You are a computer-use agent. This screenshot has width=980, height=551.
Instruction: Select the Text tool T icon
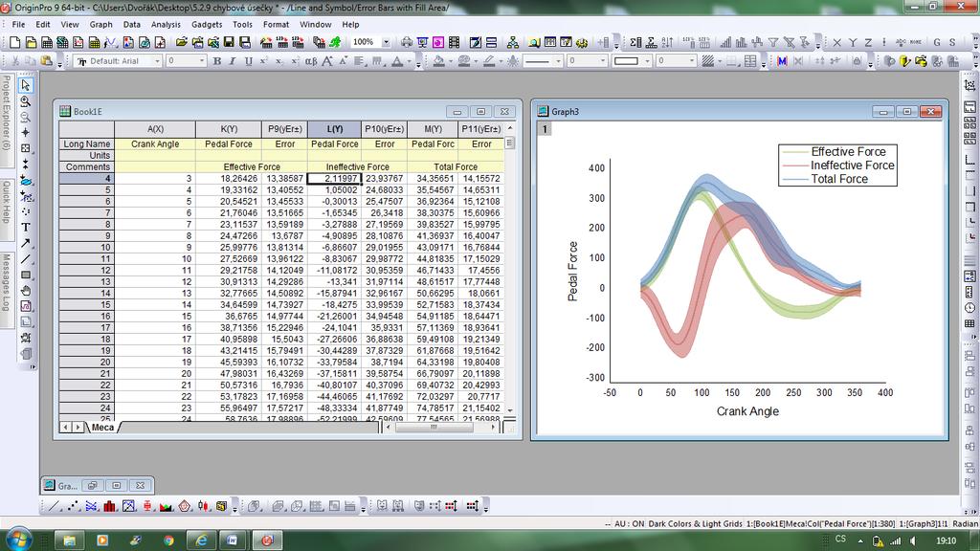point(26,228)
